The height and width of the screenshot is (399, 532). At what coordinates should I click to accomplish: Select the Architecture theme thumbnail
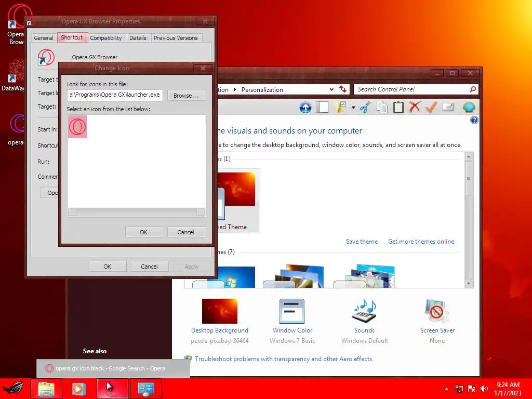(x=294, y=276)
